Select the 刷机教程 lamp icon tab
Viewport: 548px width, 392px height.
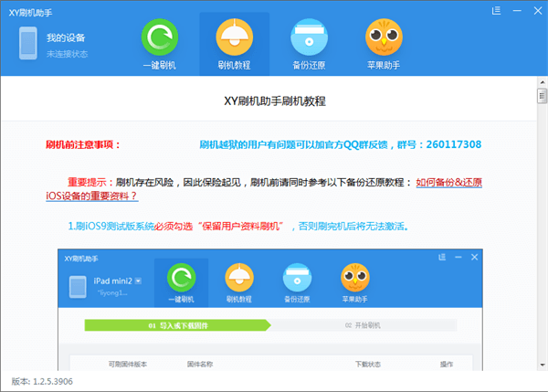pyautogui.click(x=234, y=37)
